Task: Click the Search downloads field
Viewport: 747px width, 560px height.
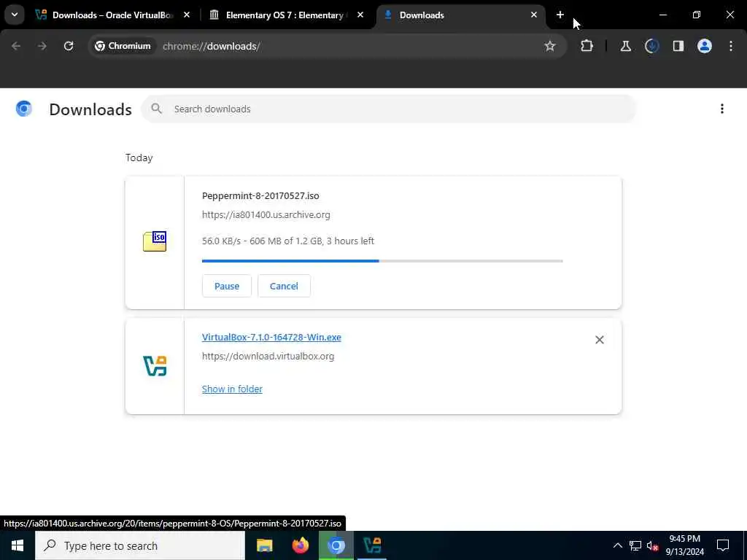Action: [388, 109]
